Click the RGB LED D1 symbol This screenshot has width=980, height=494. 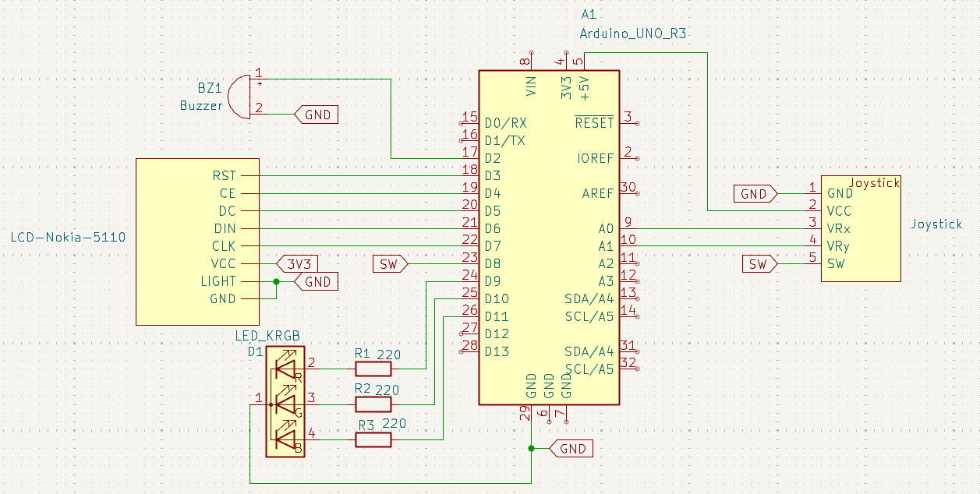pos(286,403)
